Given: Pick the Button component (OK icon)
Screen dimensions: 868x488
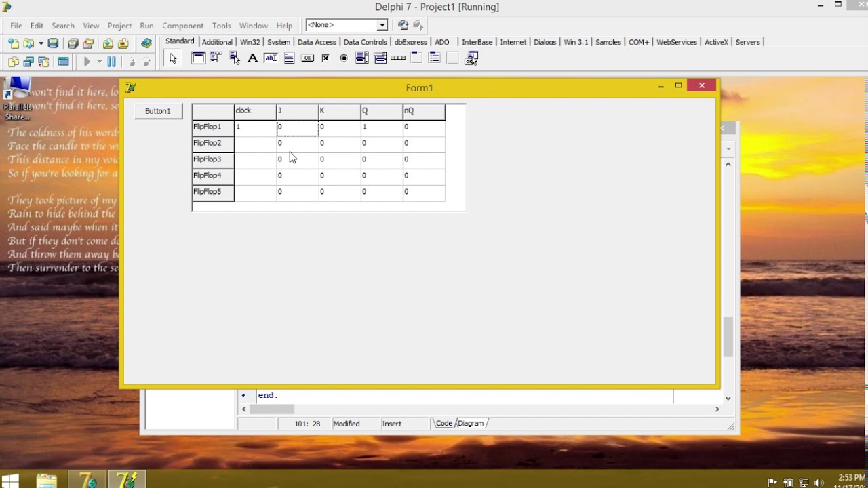Looking at the screenshot, I should (x=307, y=58).
